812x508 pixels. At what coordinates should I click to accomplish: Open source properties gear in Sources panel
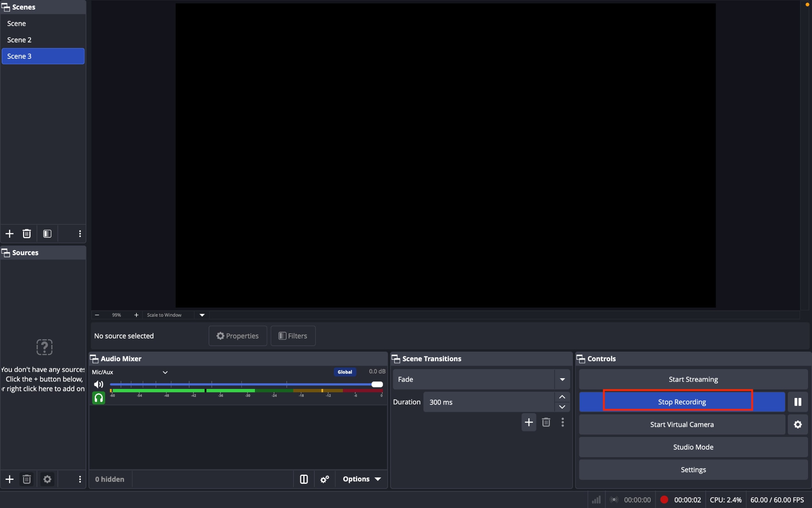click(x=47, y=479)
